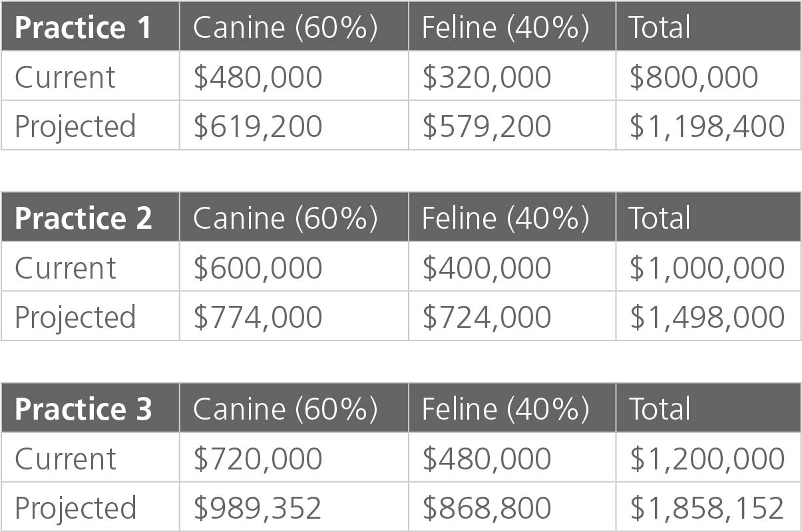
Task: Select Practice 2 current total $1,000,000
Action: click(x=707, y=268)
